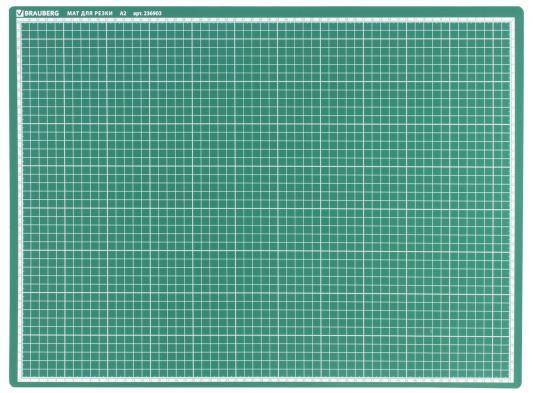The image size is (533, 393).
Task: Click the mat's rounded bottom-right outer corner
Action: (519, 384)
